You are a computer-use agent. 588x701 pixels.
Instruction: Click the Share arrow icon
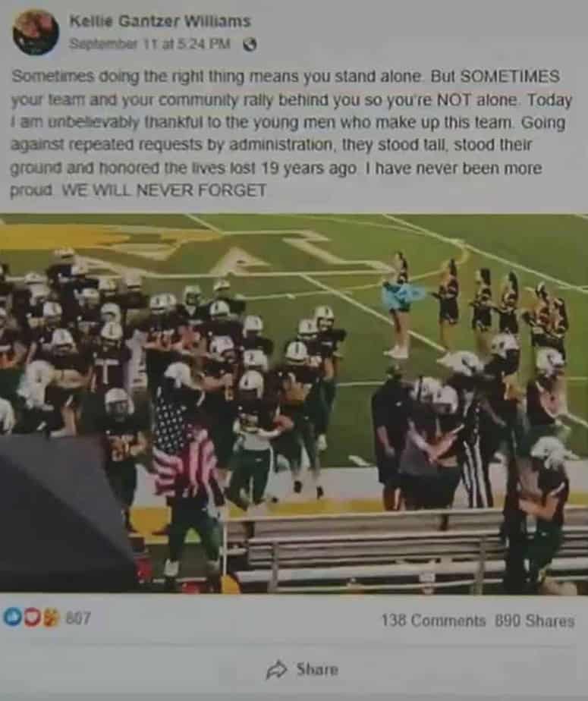pyautogui.click(x=277, y=669)
